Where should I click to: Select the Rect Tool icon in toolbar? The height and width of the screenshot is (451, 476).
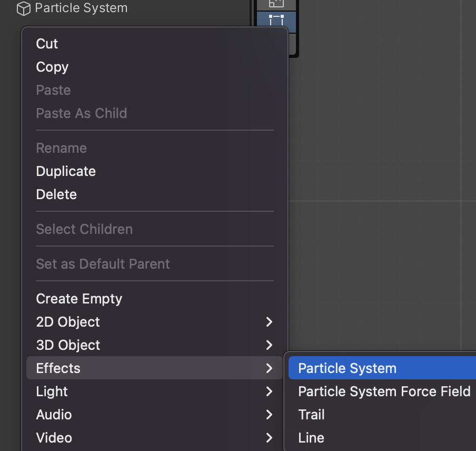(x=276, y=22)
